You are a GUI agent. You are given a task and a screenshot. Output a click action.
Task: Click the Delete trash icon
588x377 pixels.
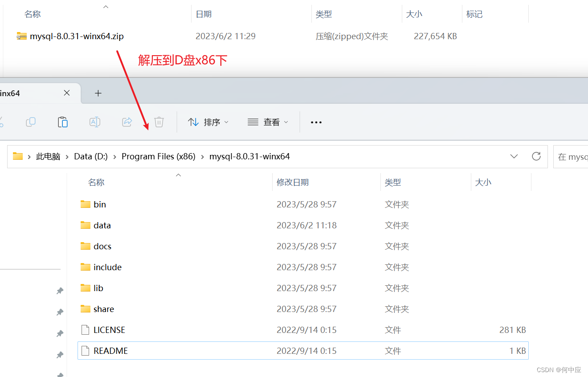tap(159, 122)
